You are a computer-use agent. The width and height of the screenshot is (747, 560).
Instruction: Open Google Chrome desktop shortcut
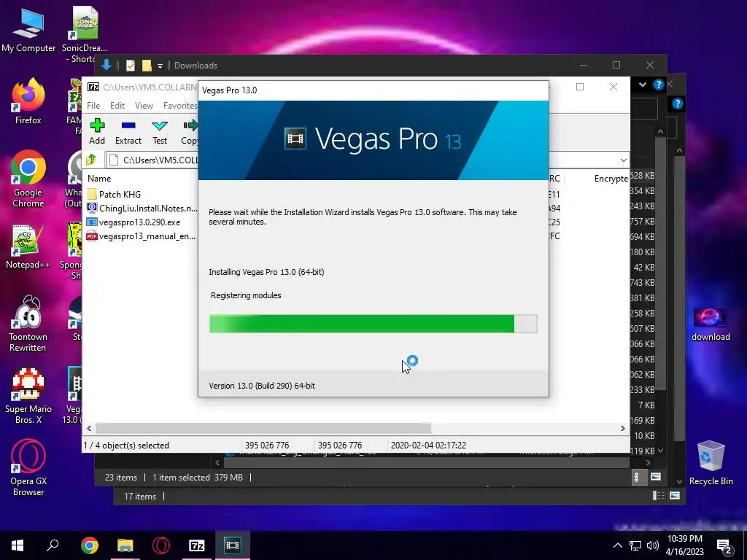click(28, 179)
